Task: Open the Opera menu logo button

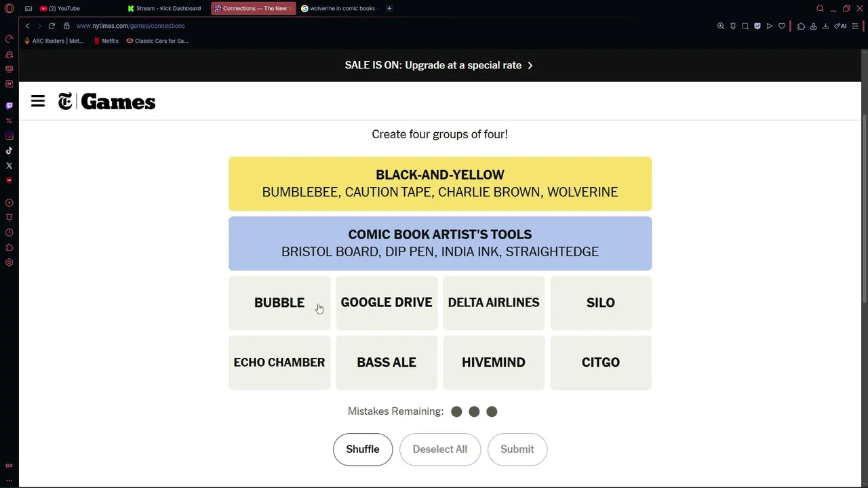Action: [9, 8]
